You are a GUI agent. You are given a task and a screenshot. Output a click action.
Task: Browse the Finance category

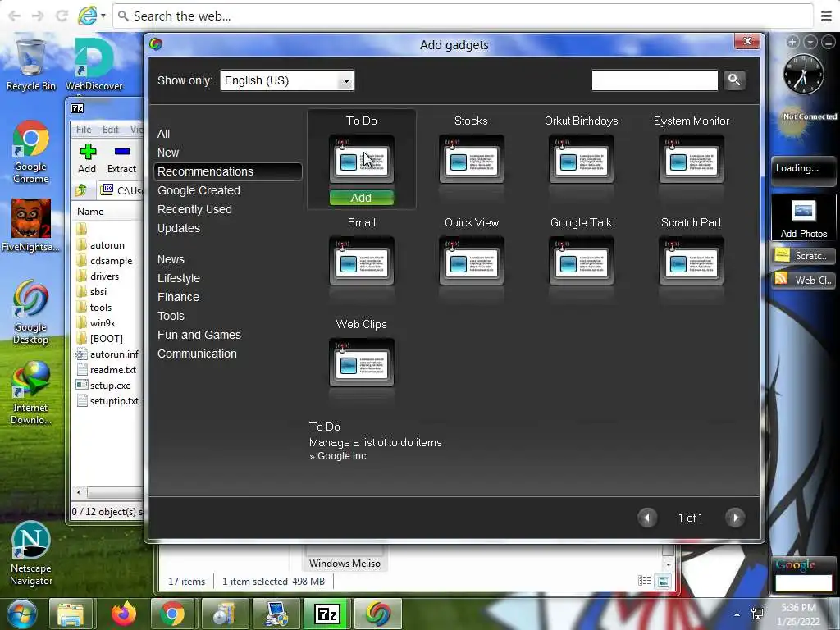point(178,297)
